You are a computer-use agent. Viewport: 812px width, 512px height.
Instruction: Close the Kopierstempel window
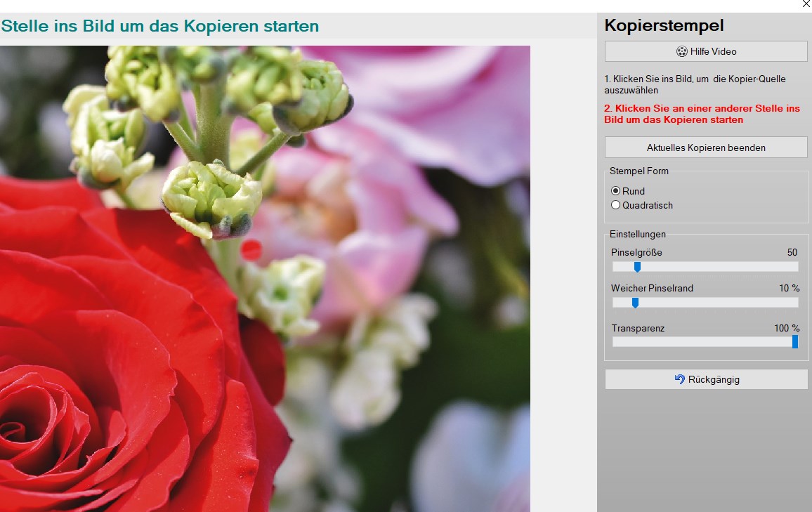[806, 4]
